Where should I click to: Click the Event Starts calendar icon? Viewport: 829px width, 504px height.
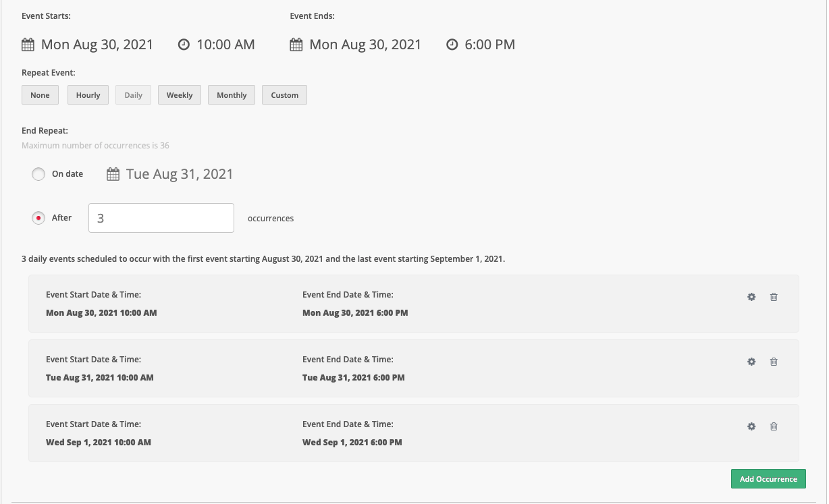pos(28,45)
